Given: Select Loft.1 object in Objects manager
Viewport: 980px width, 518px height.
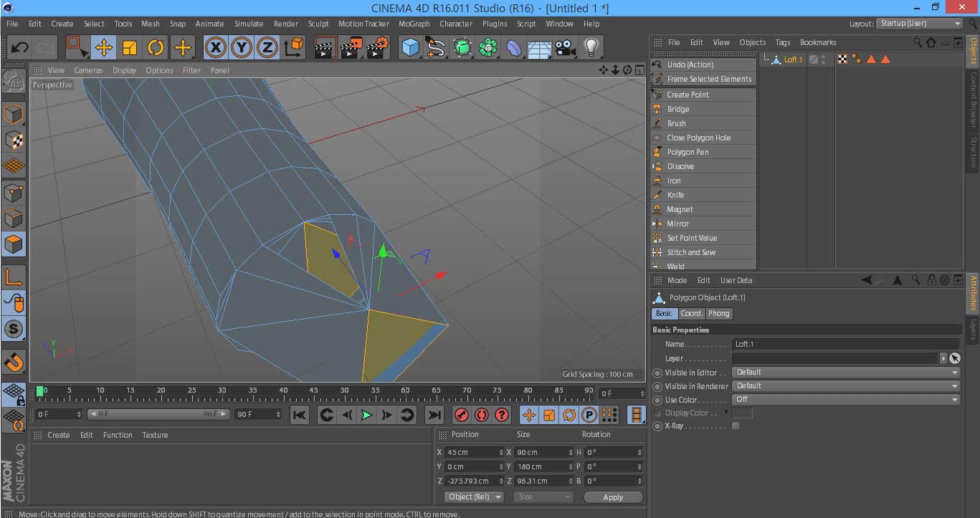Looking at the screenshot, I should [793, 59].
